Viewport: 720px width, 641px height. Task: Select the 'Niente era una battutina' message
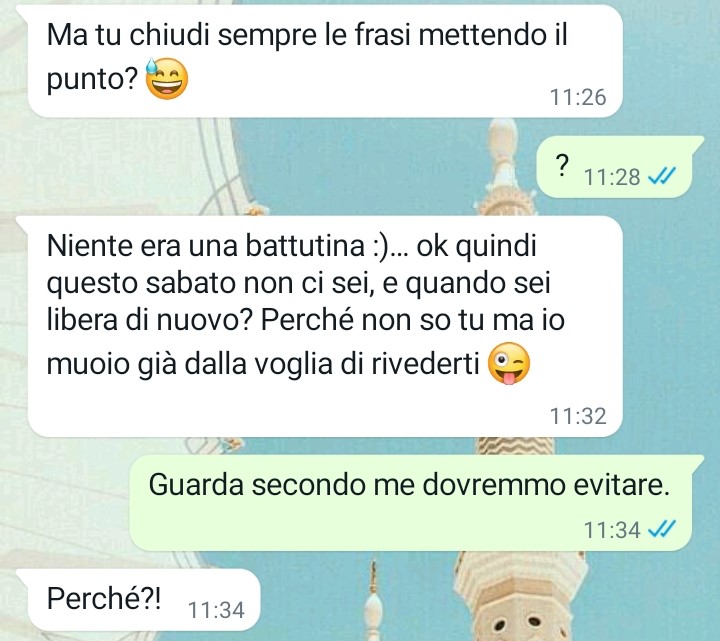click(325, 326)
